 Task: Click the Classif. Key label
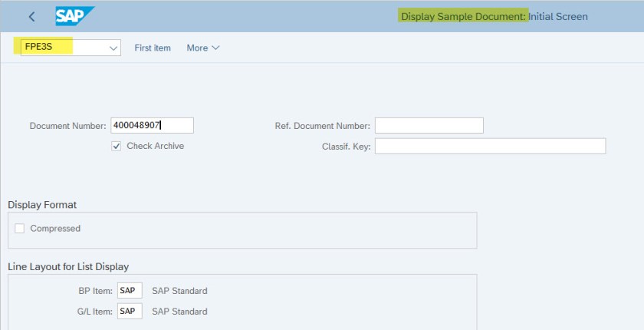coord(347,147)
